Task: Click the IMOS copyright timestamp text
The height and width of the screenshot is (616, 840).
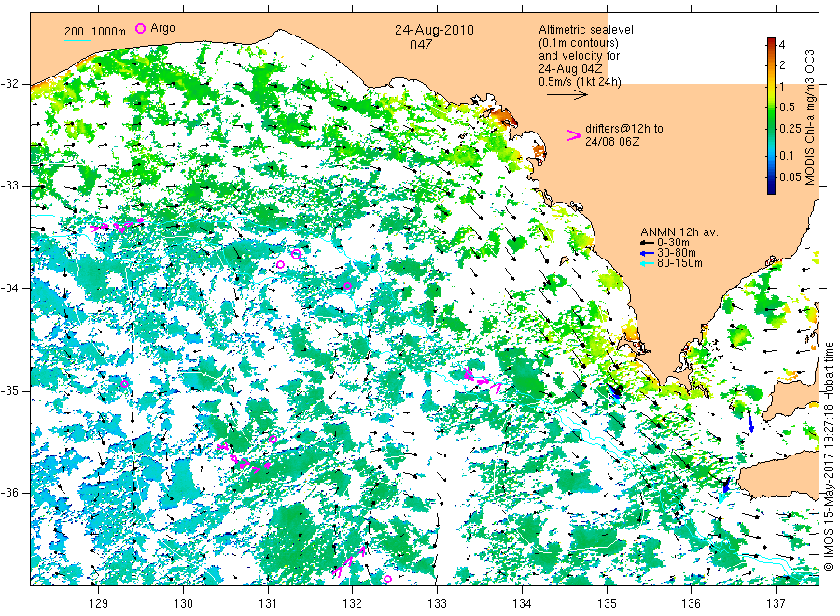Action: (x=828, y=456)
